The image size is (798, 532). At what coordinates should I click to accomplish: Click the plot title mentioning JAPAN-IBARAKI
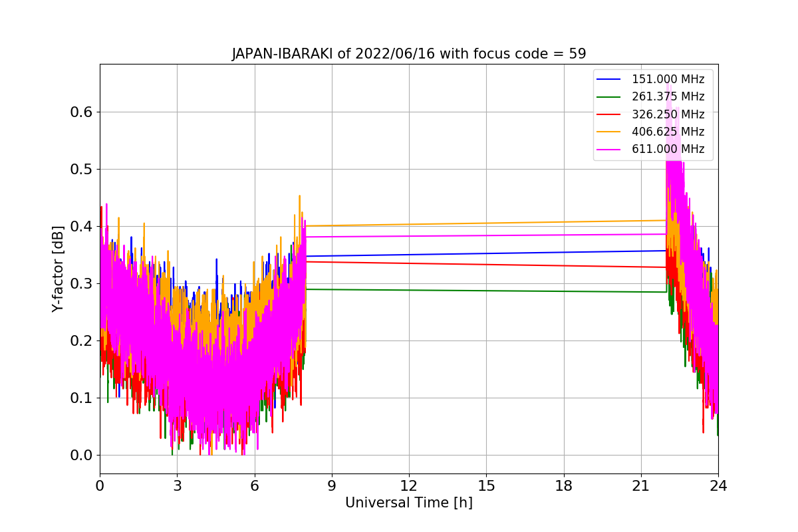tap(409, 54)
